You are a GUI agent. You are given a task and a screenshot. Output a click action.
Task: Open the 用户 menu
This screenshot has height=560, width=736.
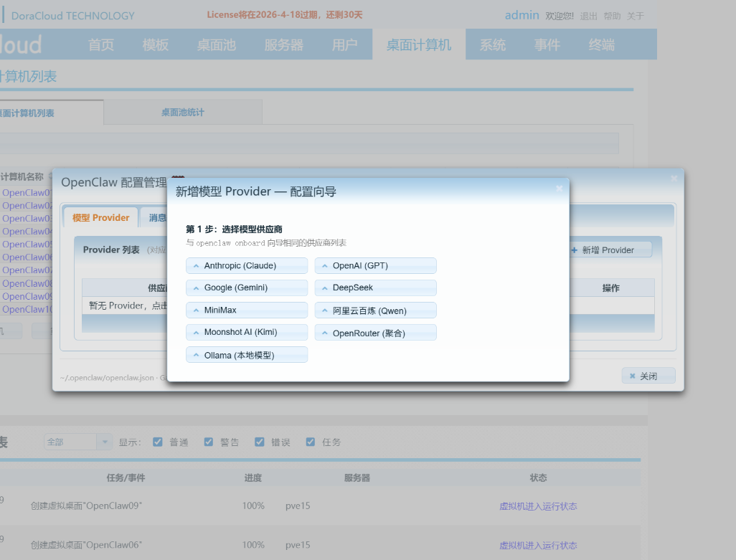[344, 44]
